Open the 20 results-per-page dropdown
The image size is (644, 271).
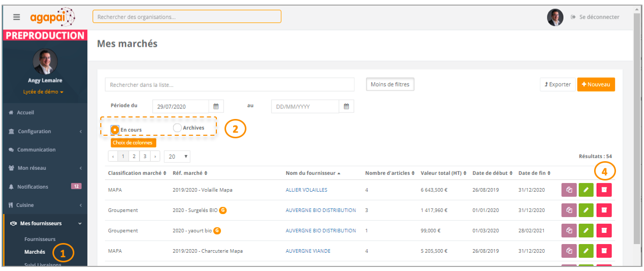[177, 157]
